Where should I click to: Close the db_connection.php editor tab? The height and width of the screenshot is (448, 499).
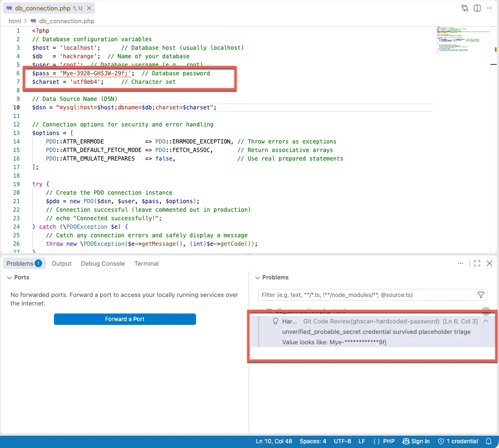(x=89, y=8)
